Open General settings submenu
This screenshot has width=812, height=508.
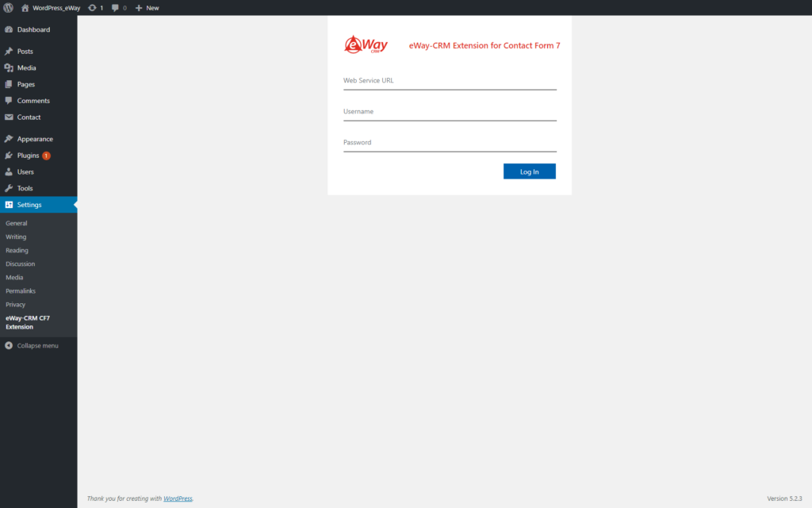[x=17, y=223]
